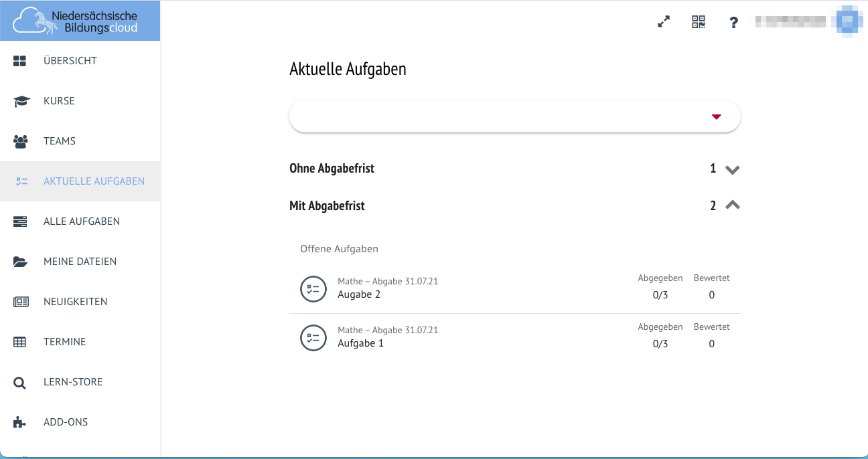Open Alle Aufgaben in the sidebar

tap(81, 221)
